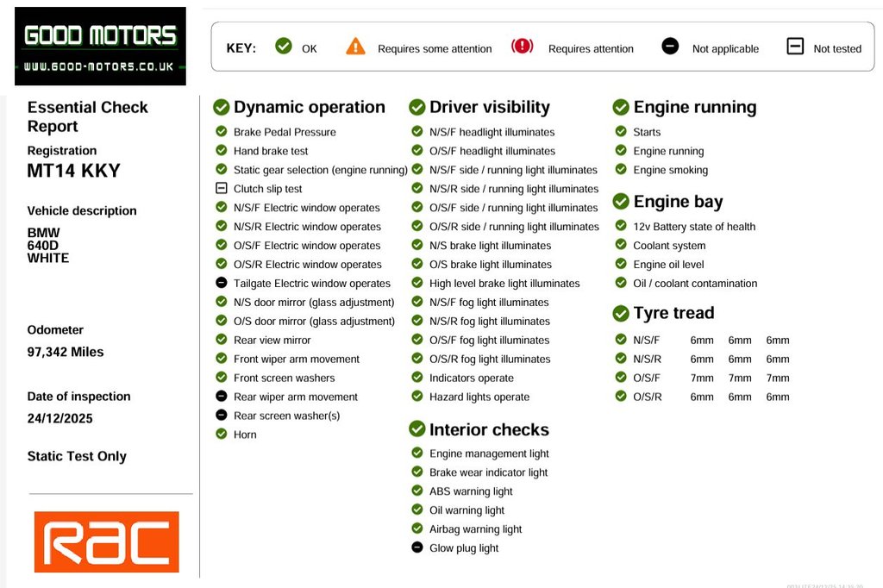883x588 pixels.
Task: Click the Dynamic operation section heading
Action: [x=309, y=107]
